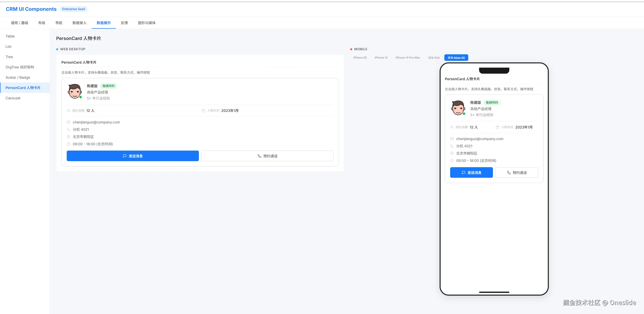Open the 数据录入 tab
Screen dimensions: 644x314
click(x=80, y=23)
